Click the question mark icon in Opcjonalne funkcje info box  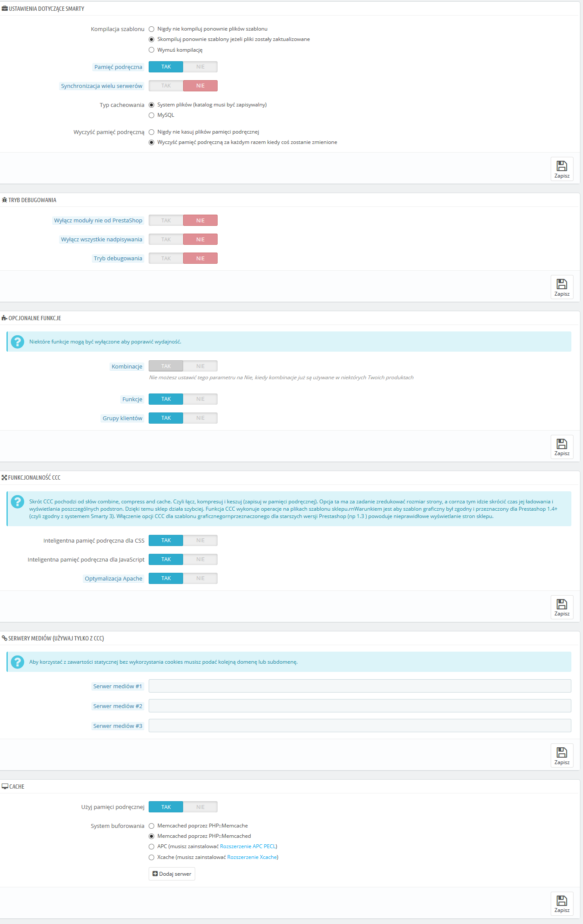click(x=17, y=342)
